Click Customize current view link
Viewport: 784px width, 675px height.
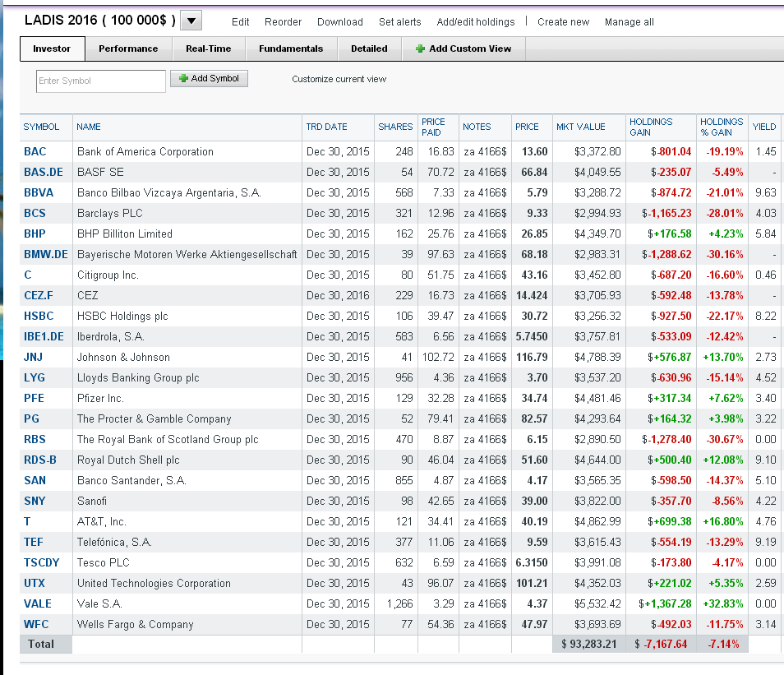[339, 79]
